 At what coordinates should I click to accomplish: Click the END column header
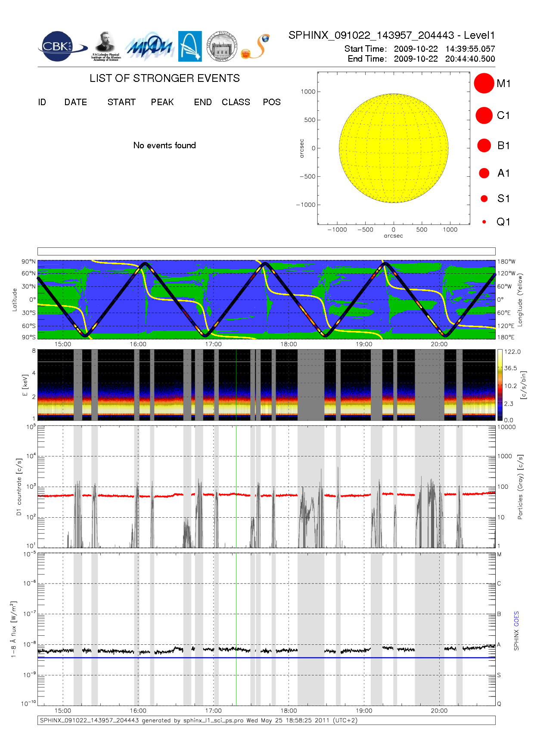(203, 102)
